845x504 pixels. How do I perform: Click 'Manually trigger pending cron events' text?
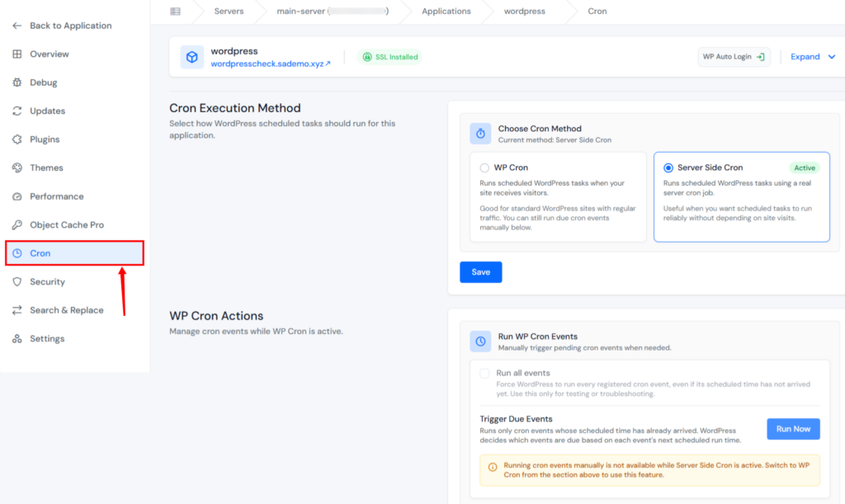pyautogui.click(x=585, y=348)
